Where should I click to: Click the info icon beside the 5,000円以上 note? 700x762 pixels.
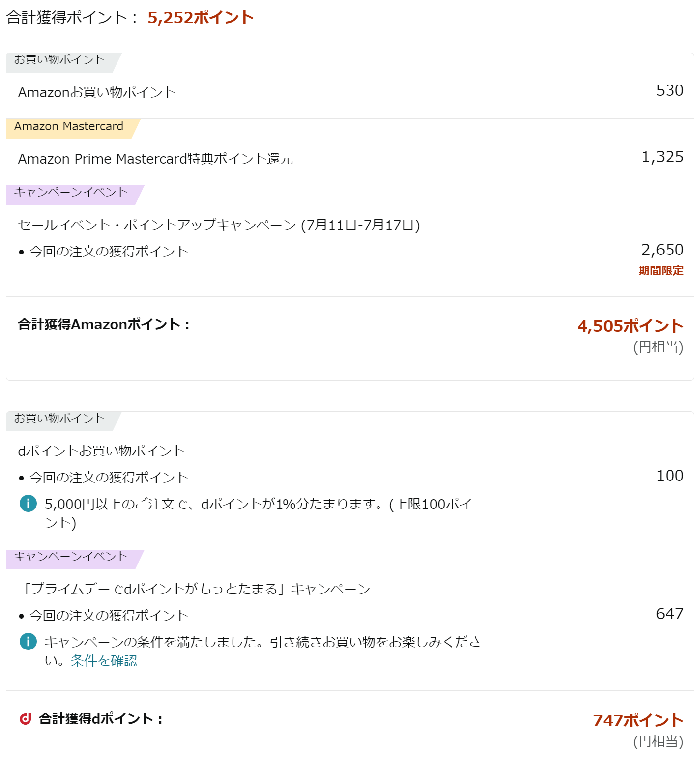click(x=28, y=504)
